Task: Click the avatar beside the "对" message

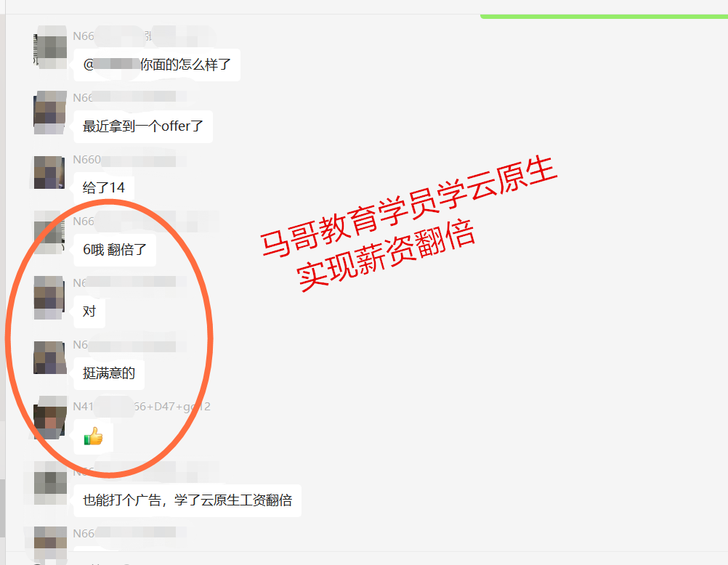Action: [49, 298]
